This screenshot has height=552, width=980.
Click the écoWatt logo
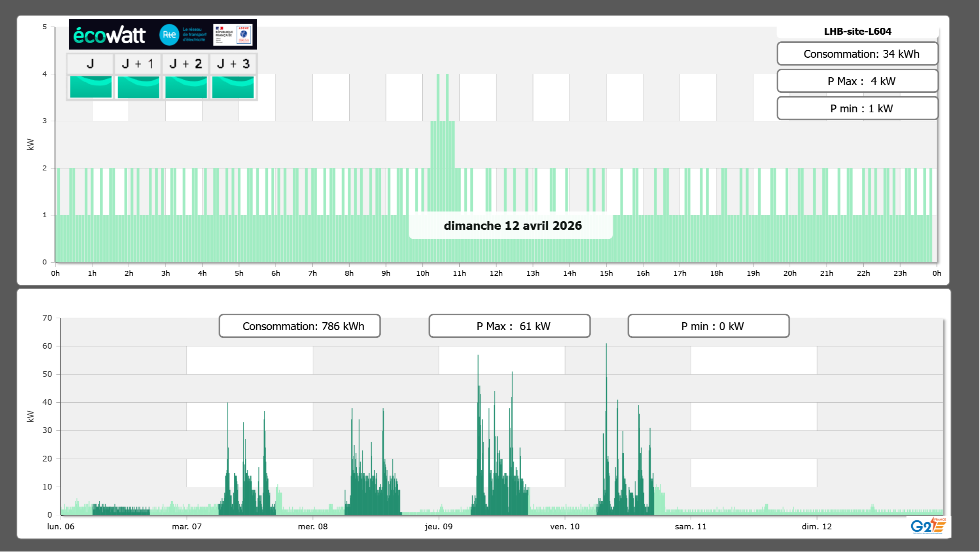(x=110, y=35)
